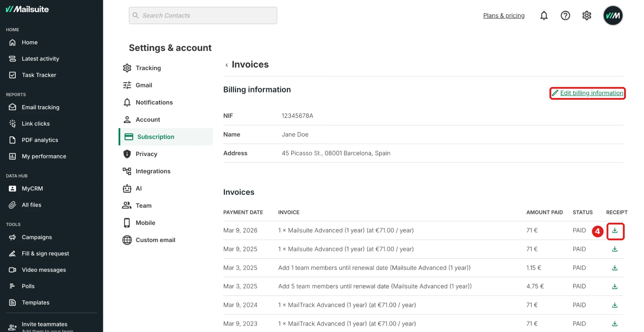Click the Mailsuite logo
Image resolution: width=644 pixels, height=332 pixels.
click(x=27, y=9)
